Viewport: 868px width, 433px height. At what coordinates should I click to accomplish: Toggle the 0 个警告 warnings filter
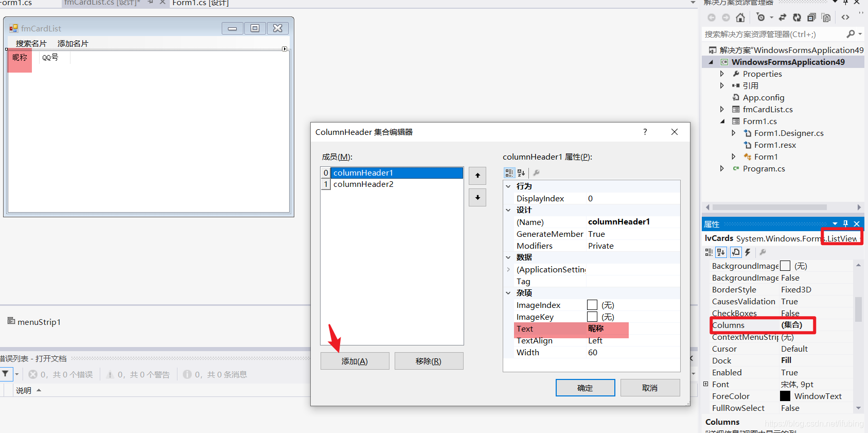pos(138,374)
